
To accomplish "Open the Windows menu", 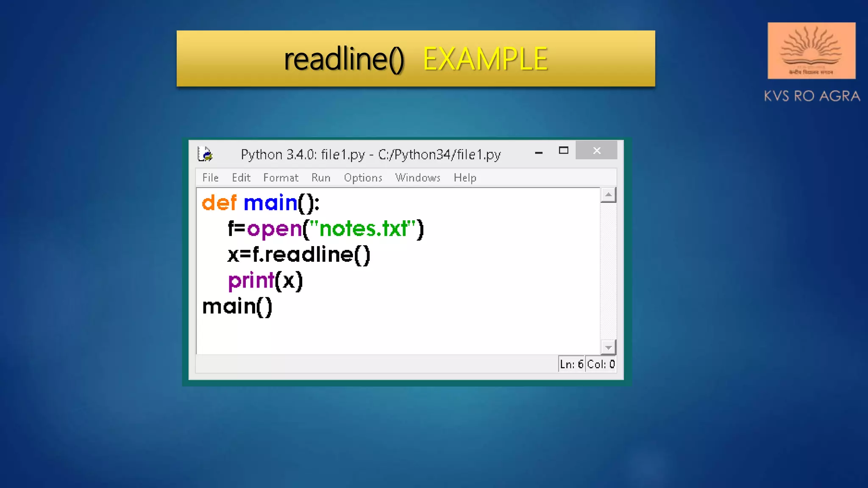I will click(417, 178).
